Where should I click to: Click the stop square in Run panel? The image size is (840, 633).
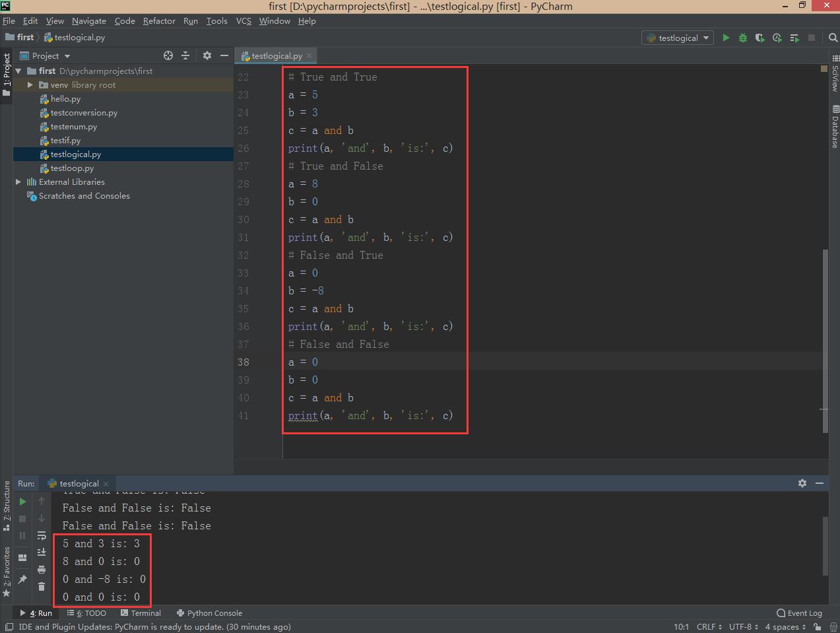click(22, 519)
